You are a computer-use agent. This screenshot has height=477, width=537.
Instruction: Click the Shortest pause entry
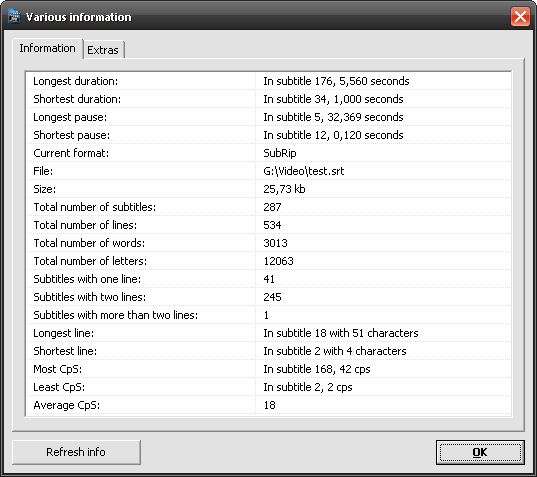coord(268,135)
